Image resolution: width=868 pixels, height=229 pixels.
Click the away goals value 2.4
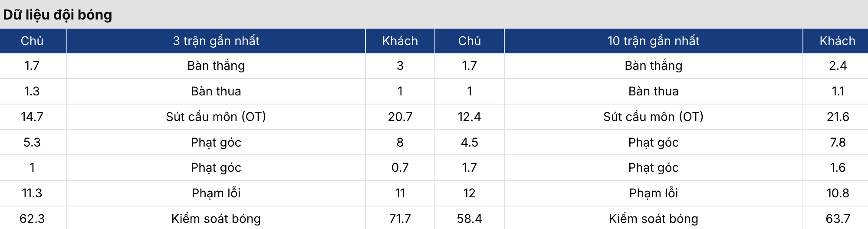click(838, 65)
